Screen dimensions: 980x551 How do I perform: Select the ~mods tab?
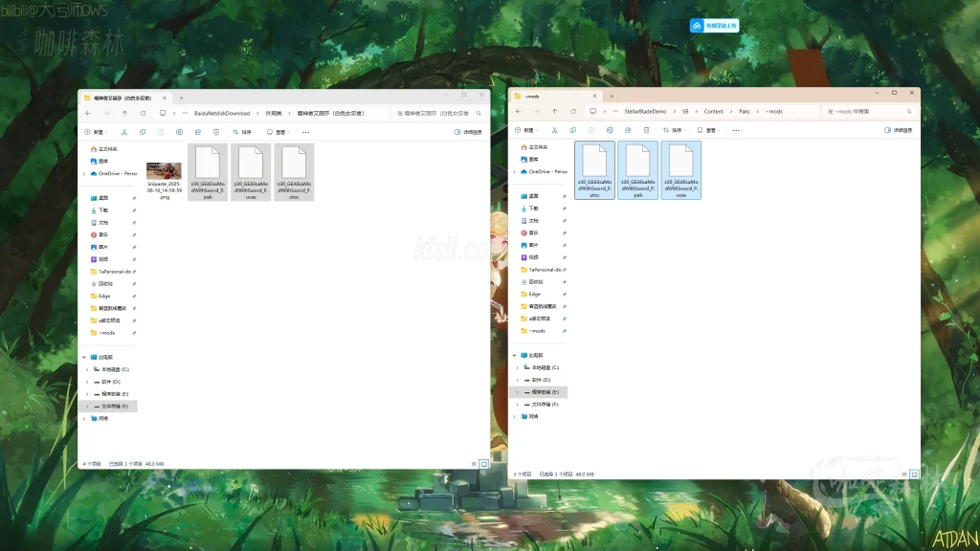pyautogui.click(x=555, y=97)
